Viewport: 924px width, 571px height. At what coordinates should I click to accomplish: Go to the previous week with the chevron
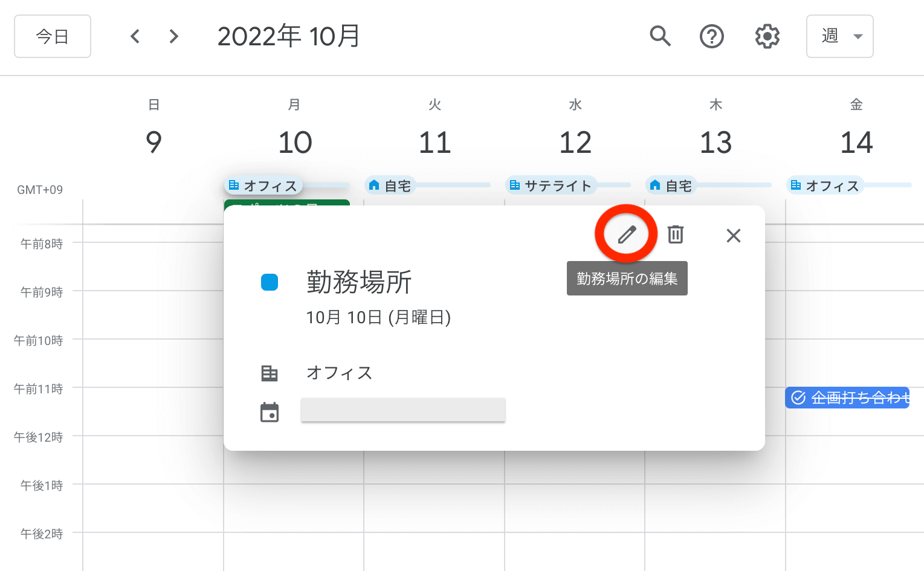pyautogui.click(x=134, y=36)
